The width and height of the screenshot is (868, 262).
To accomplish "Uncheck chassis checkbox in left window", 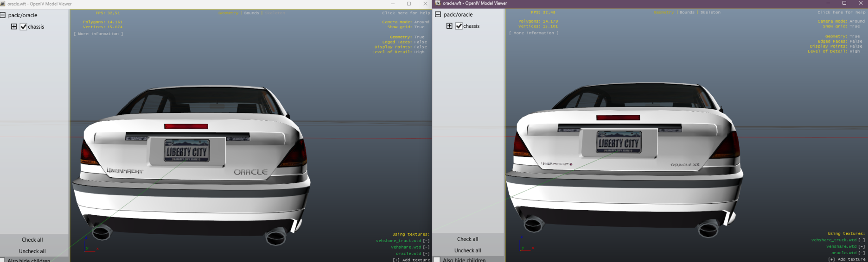I will tap(24, 27).
